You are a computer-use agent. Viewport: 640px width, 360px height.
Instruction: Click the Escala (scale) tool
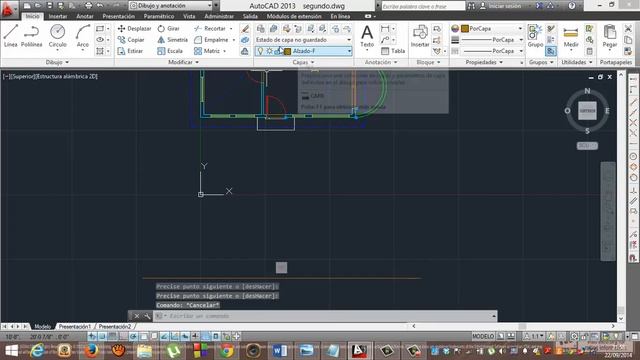pyautogui.click(x=170, y=51)
